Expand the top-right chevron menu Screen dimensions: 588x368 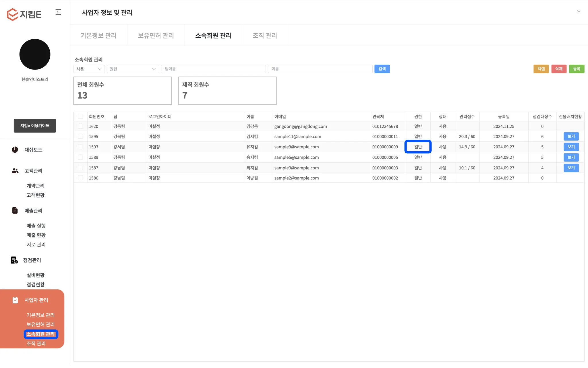[579, 11]
